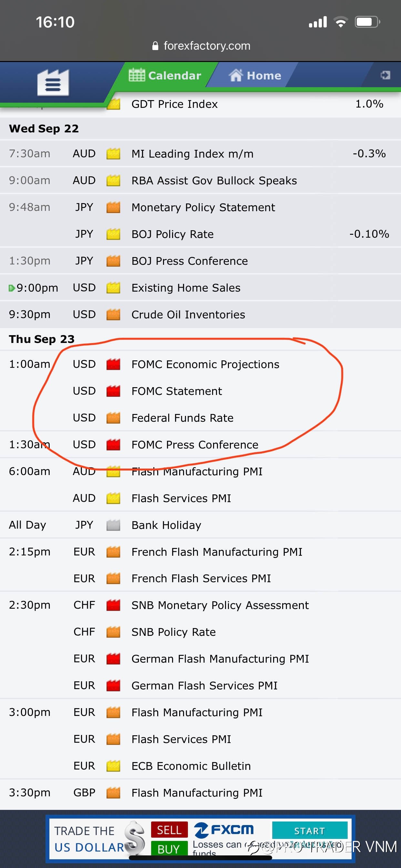The height and width of the screenshot is (868, 401).
Task: Click the START button in the ad banner
Action: (309, 831)
